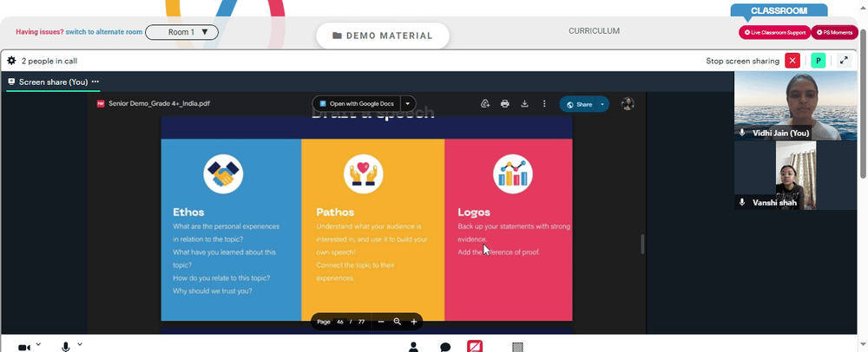Screen dimensions: 868x352
Task: Open PDF viewer more actions menu
Action: tap(544, 103)
